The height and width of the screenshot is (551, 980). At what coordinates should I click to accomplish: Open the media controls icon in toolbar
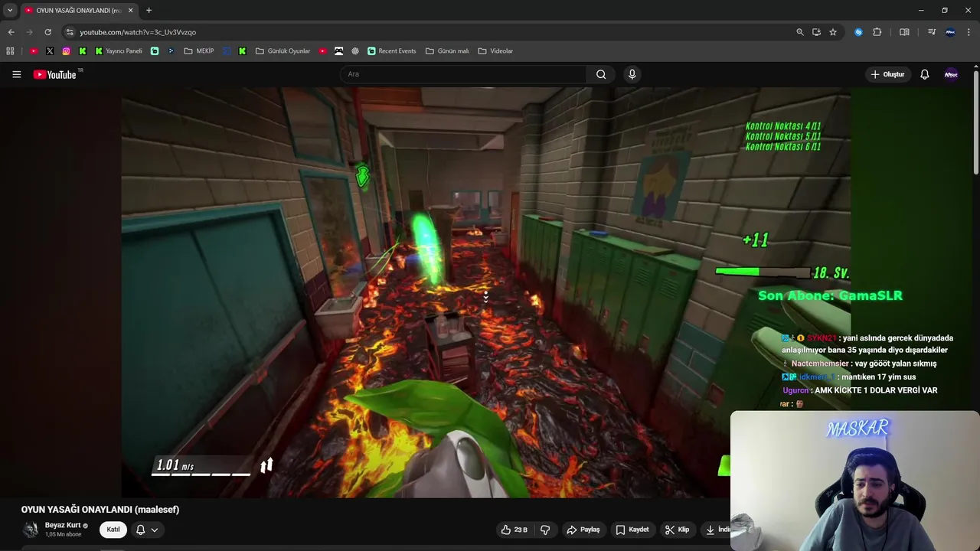click(x=932, y=32)
